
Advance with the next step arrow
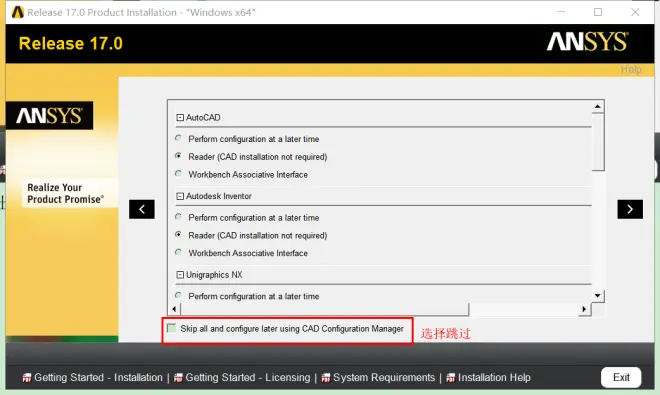click(630, 209)
